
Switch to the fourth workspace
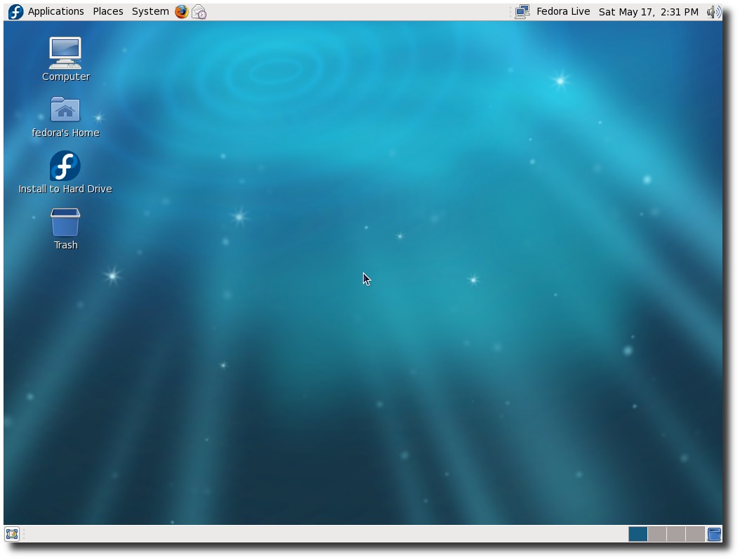[x=694, y=534]
